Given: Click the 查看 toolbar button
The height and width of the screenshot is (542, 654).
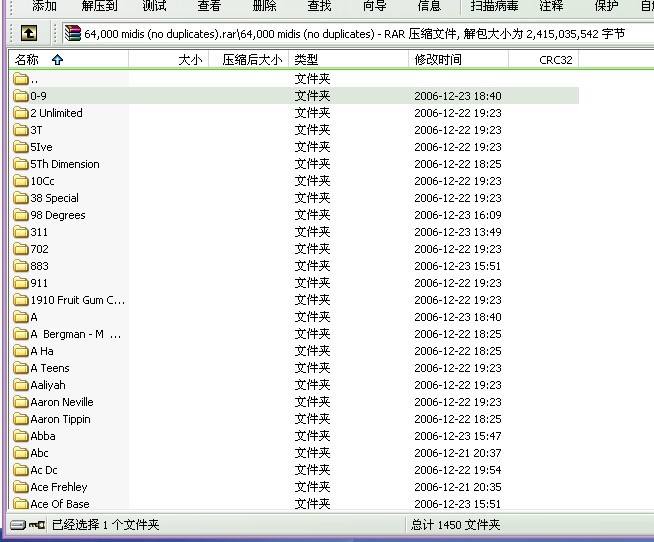Looking at the screenshot, I should click(209, 6).
